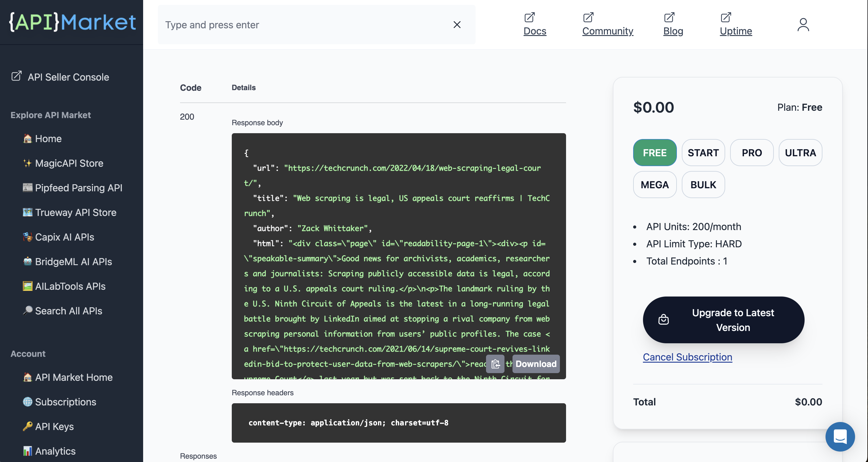Click the Uptime external-link icon
The width and height of the screenshot is (868, 462).
point(726,17)
